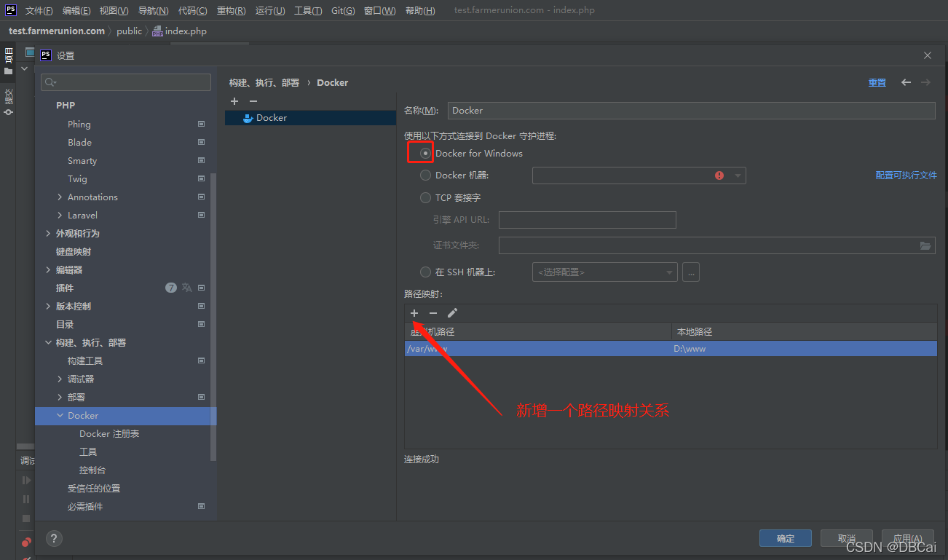Select Docker for Windows connection option
This screenshot has height=560, width=948.
[426, 154]
